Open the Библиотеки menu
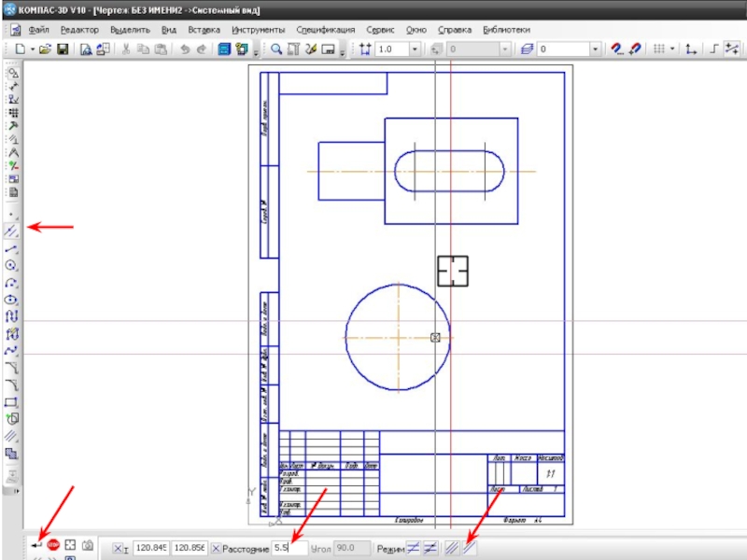 point(506,29)
